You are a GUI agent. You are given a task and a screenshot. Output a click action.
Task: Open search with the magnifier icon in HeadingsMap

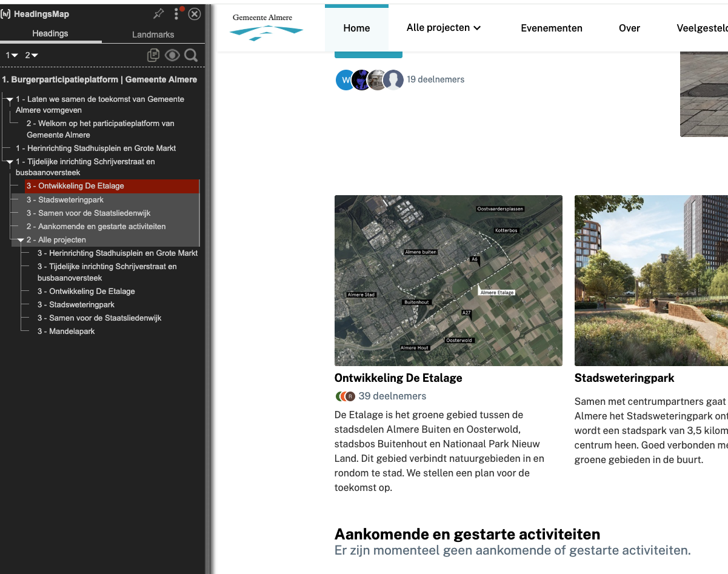pyautogui.click(x=191, y=56)
